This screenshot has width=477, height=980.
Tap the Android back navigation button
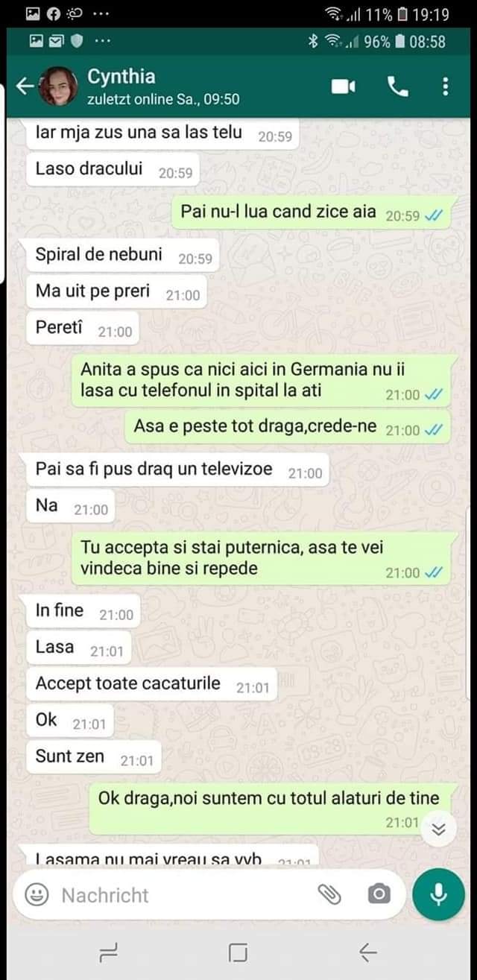(367, 952)
